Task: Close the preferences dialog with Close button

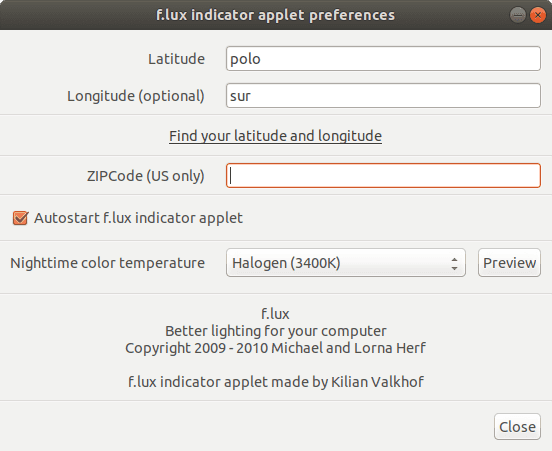Action: pyautogui.click(x=517, y=427)
